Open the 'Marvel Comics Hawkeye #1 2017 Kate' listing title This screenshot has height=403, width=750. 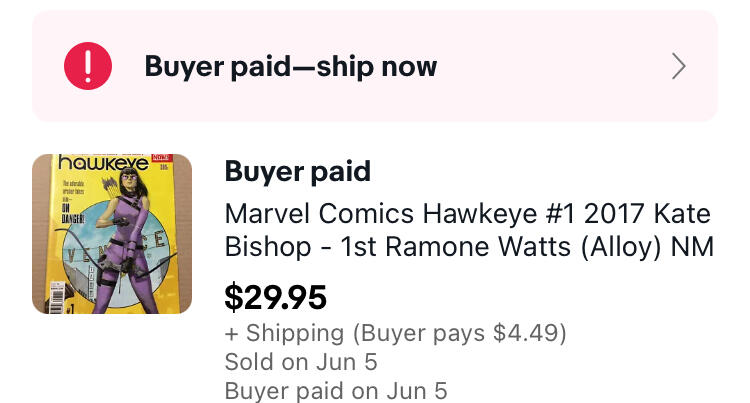(468, 214)
